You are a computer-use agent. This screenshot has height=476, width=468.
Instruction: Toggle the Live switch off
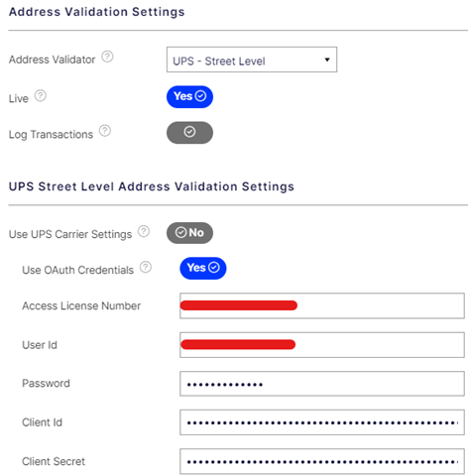tap(189, 97)
